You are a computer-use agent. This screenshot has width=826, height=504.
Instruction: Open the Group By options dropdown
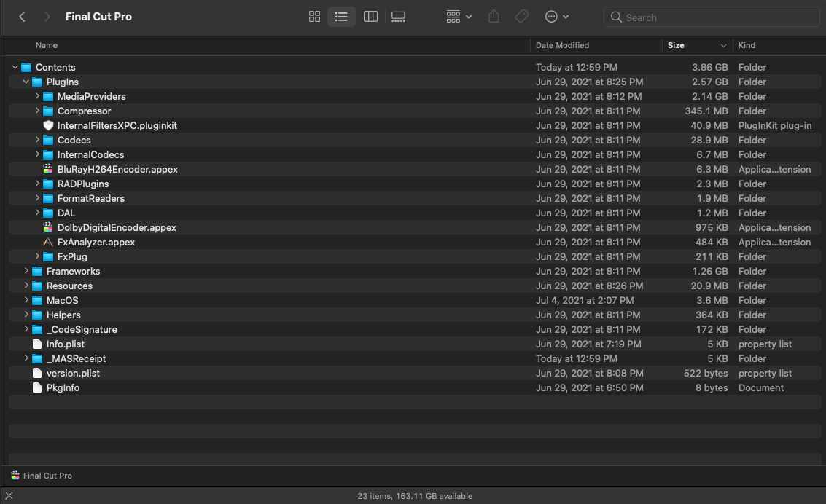coord(459,17)
